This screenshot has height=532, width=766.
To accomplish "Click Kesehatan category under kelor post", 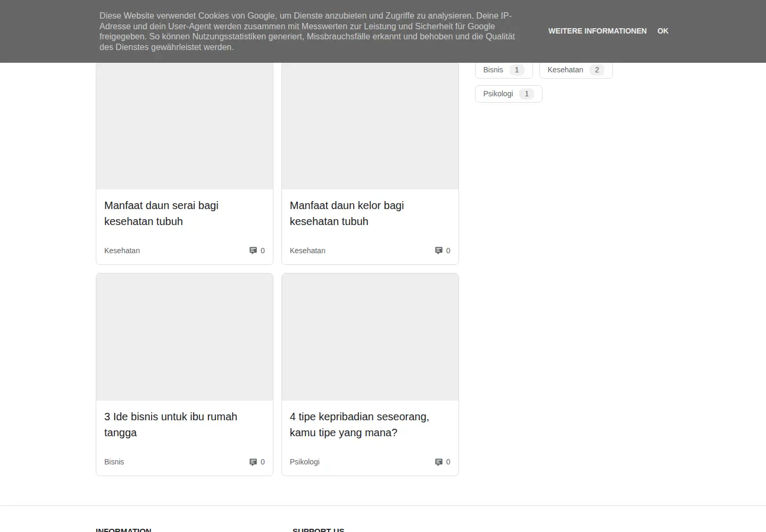I will coord(307,251).
